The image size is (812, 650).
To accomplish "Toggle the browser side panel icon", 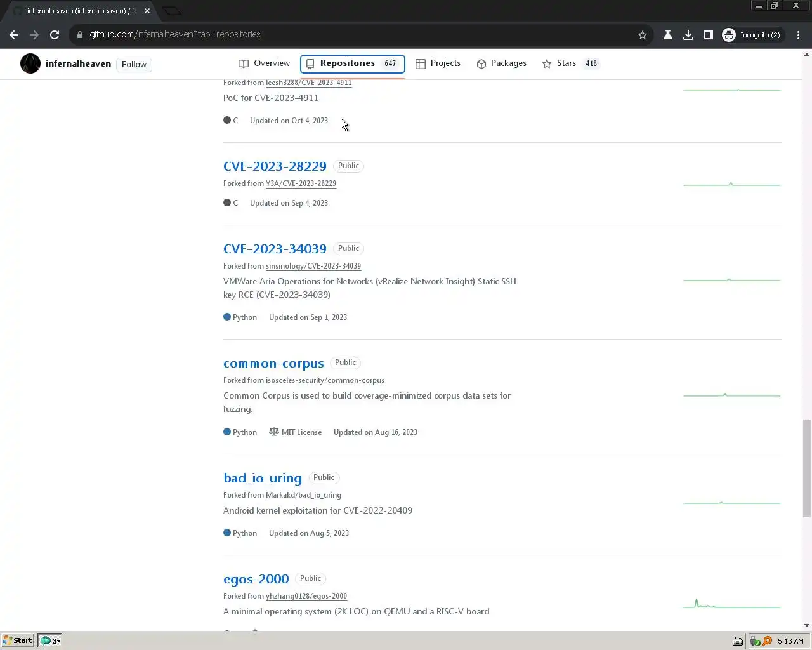I will pos(709,35).
